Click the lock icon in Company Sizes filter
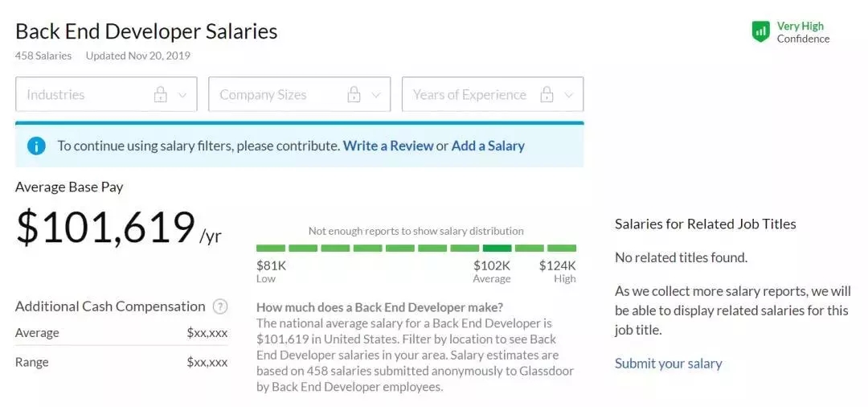This screenshot has width=868, height=407. pos(354,95)
